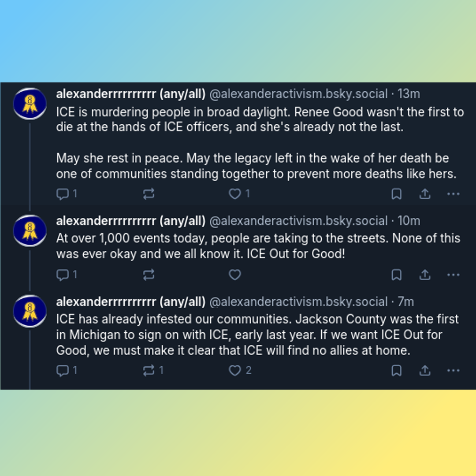Share the 13m-old post
Image resolution: width=476 pixels, height=476 pixels.
point(425,194)
